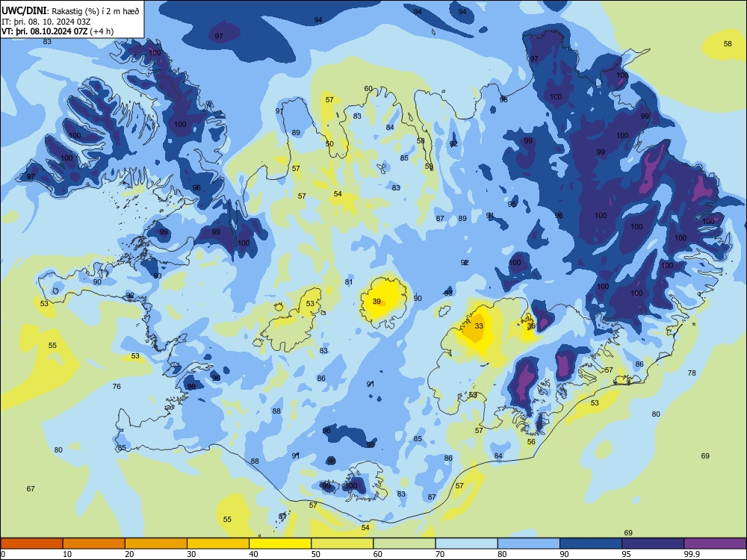The height and width of the screenshot is (560, 747).
Task: Click the 76 value over the western sea
Action: (117, 386)
